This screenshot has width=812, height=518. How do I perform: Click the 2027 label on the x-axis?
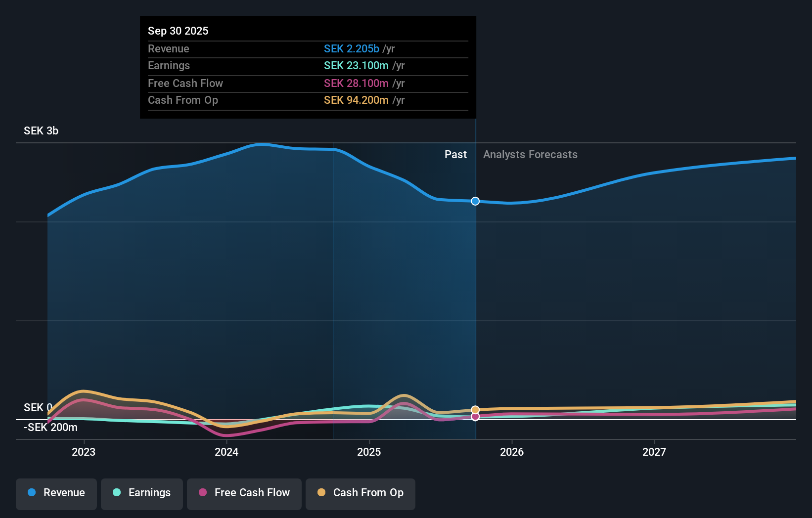click(655, 452)
